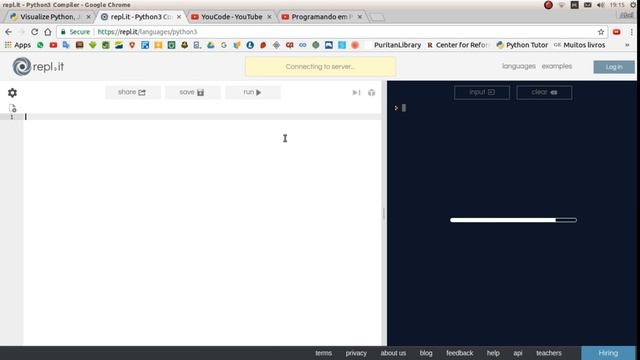Open the Google Translate bookmark icon
Viewport: 640px width, 360px height.
click(x=66, y=45)
